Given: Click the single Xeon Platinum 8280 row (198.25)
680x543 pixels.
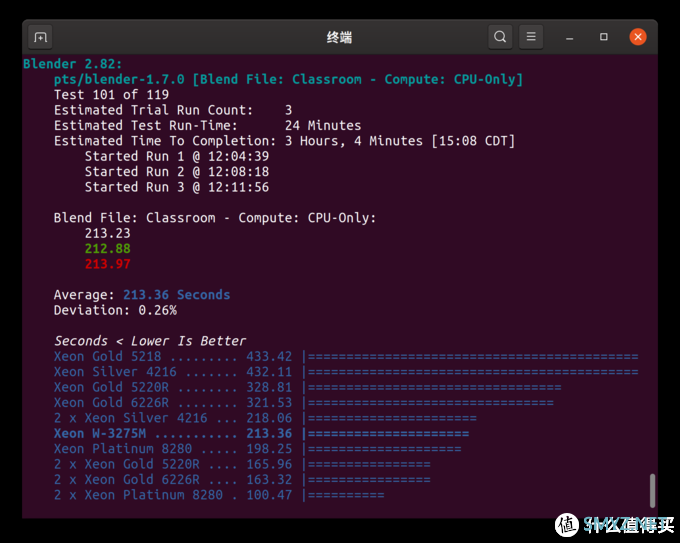Looking at the screenshot, I should click(x=257, y=449).
